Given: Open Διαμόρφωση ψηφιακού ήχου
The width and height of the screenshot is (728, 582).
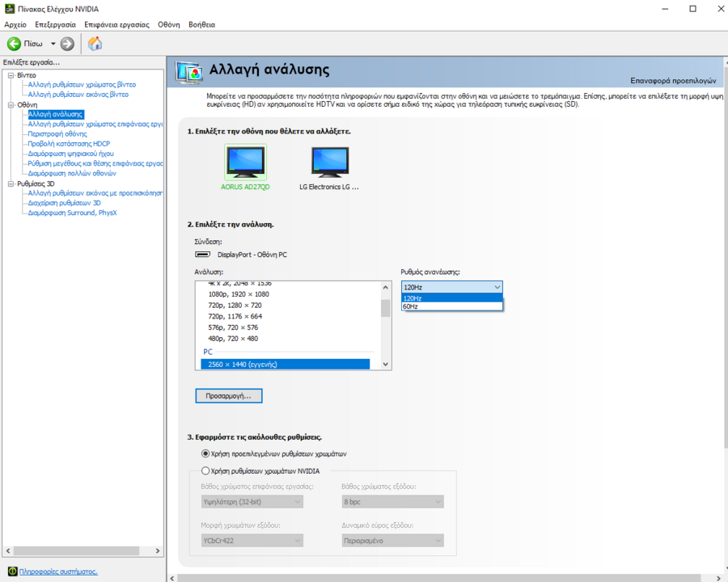Looking at the screenshot, I should [x=70, y=154].
